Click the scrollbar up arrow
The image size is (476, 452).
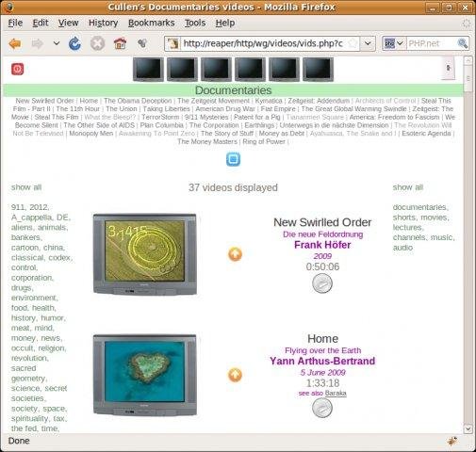[468, 60]
